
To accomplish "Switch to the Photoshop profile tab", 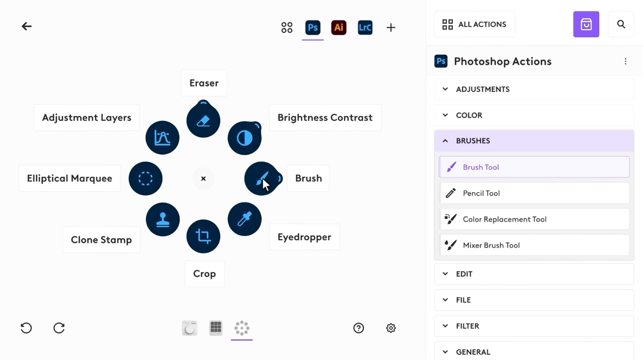I will [312, 27].
